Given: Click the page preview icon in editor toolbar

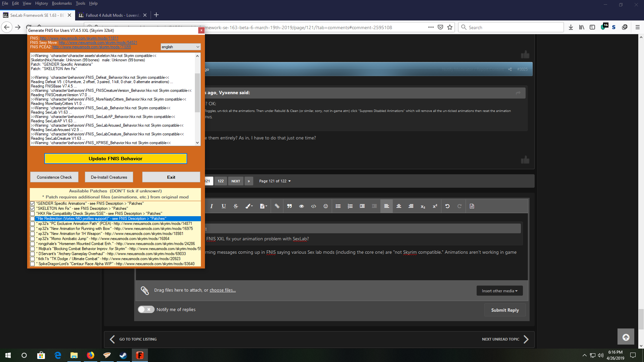Looking at the screenshot, I should click(472, 206).
